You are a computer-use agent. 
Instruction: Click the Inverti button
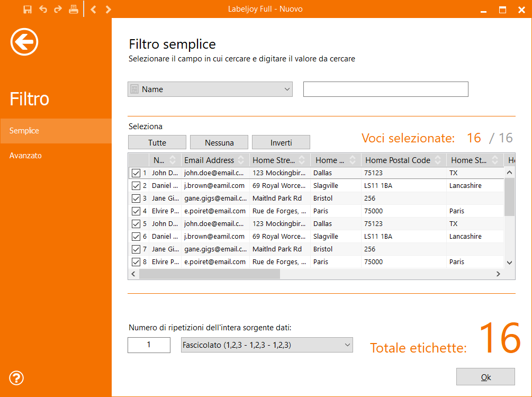(x=281, y=142)
